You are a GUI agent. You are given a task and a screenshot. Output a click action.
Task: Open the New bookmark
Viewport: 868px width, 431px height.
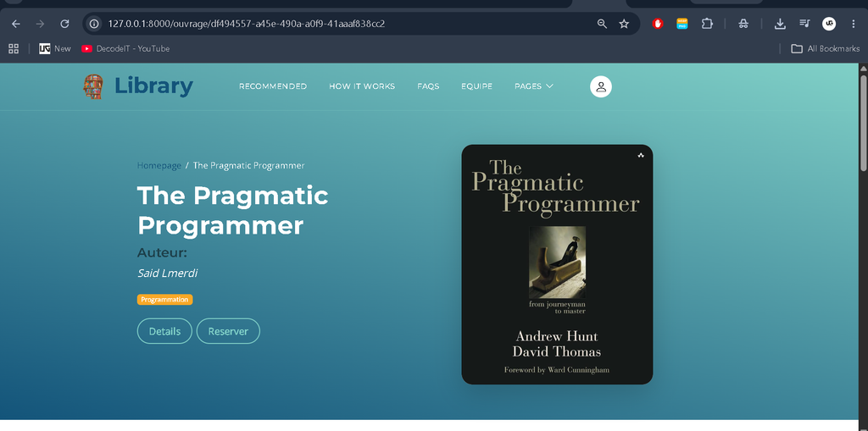point(55,48)
